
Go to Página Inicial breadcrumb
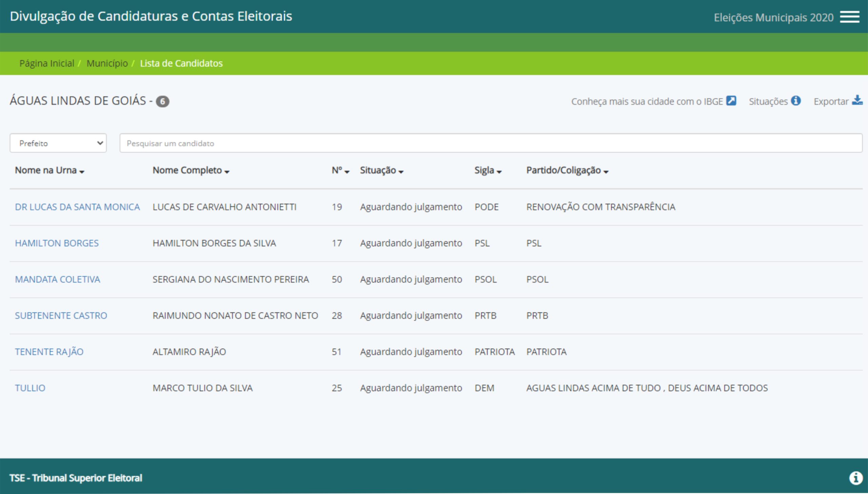[x=47, y=63]
